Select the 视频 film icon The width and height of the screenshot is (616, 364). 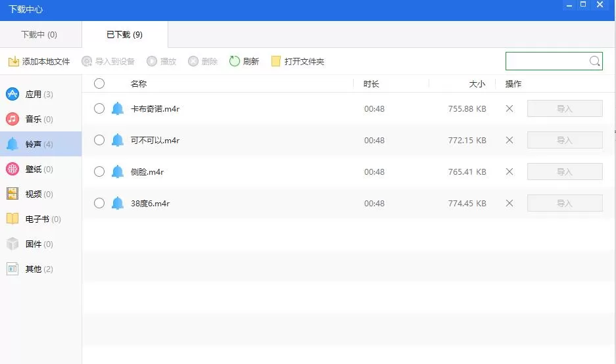(x=12, y=194)
